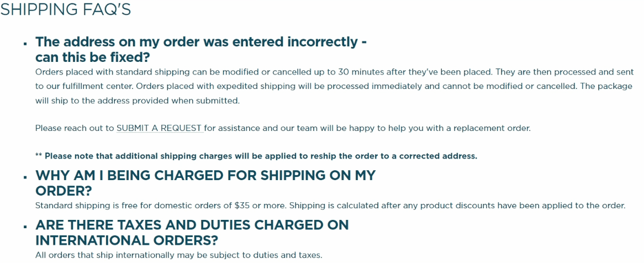Click 'INTERNATIONAL ORDERS?' heading line
644x263 pixels.
tap(126, 241)
